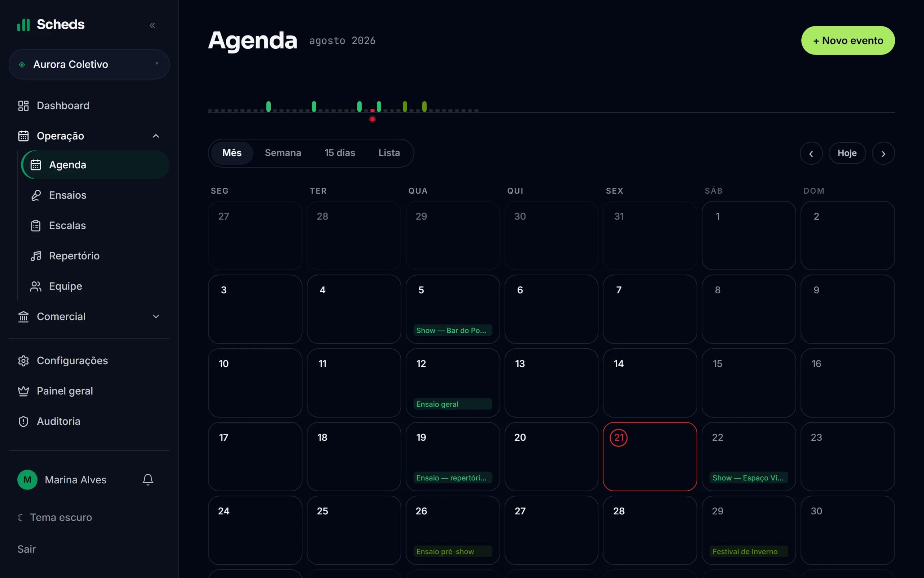Click Sair to log out
Viewport: 924px width, 578px height.
27,549
